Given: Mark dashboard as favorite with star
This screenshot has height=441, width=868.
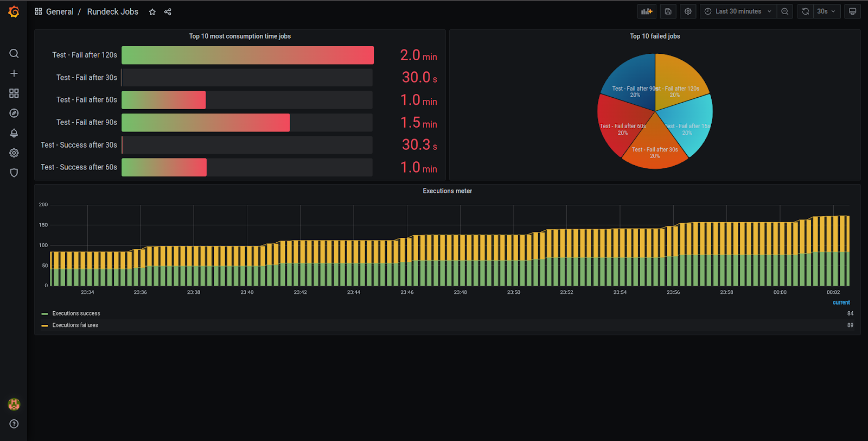Looking at the screenshot, I should [x=152, y=12].
